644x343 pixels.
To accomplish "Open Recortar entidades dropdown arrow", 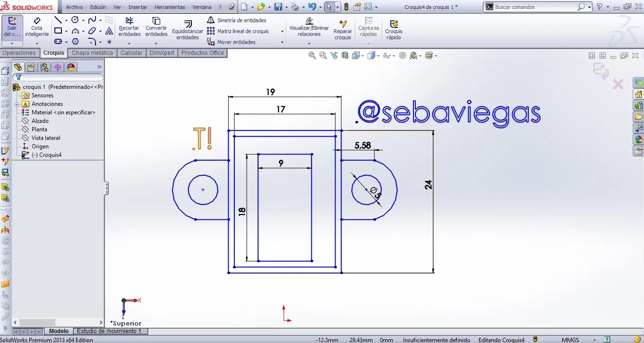I will [129, 43].
